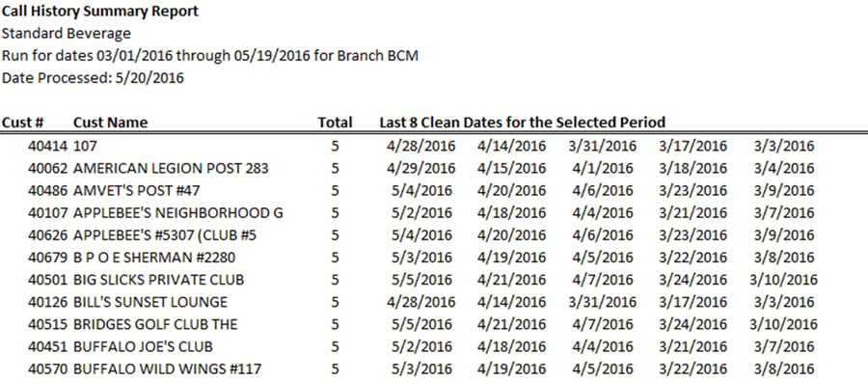
Task: Click 3/10/2016 date for BRIDGES GOLF CLUB
Action: pos(783,324)
